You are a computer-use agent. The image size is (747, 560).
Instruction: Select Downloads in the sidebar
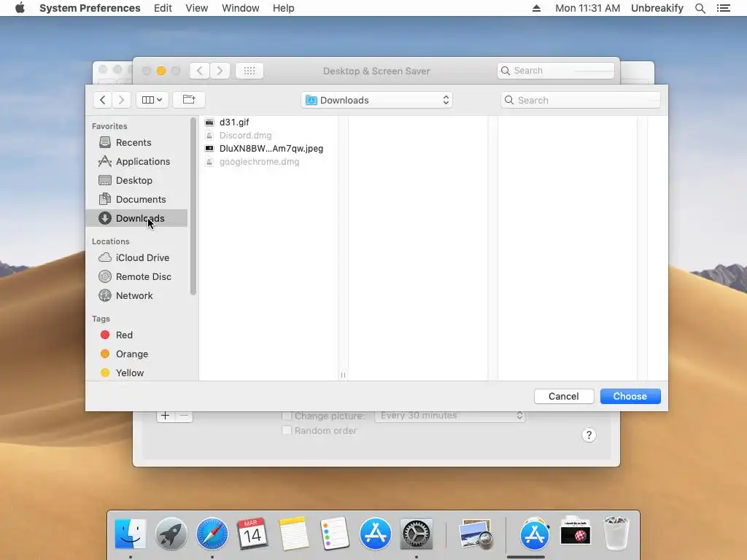pyautogui.click(x=136, y=218)
